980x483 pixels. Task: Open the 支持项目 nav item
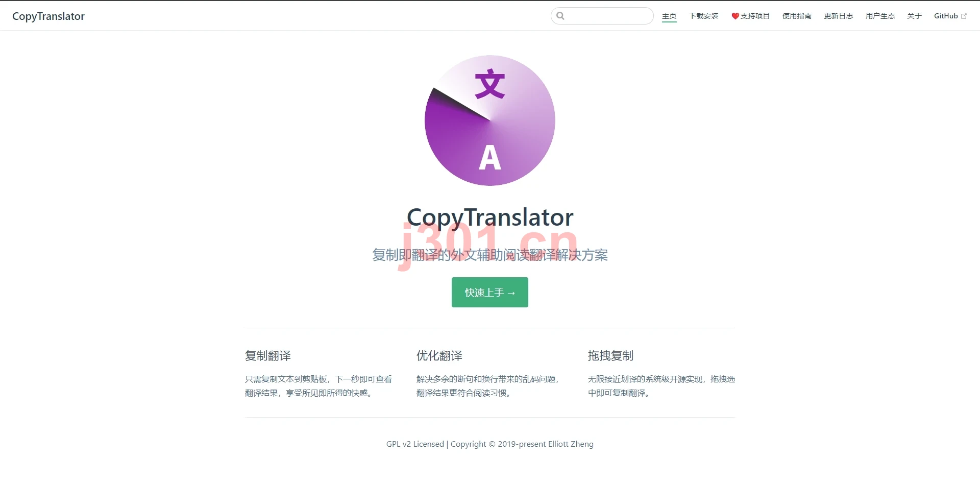point(750,16)
